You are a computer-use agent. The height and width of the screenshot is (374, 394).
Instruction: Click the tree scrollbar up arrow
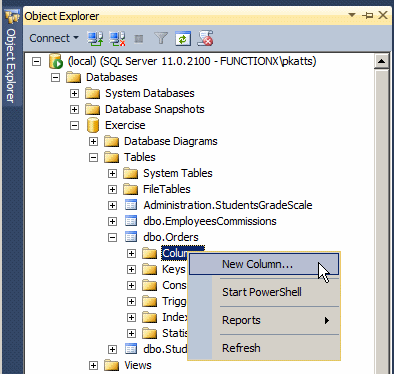pyautogui.click(x=381, y=62)
